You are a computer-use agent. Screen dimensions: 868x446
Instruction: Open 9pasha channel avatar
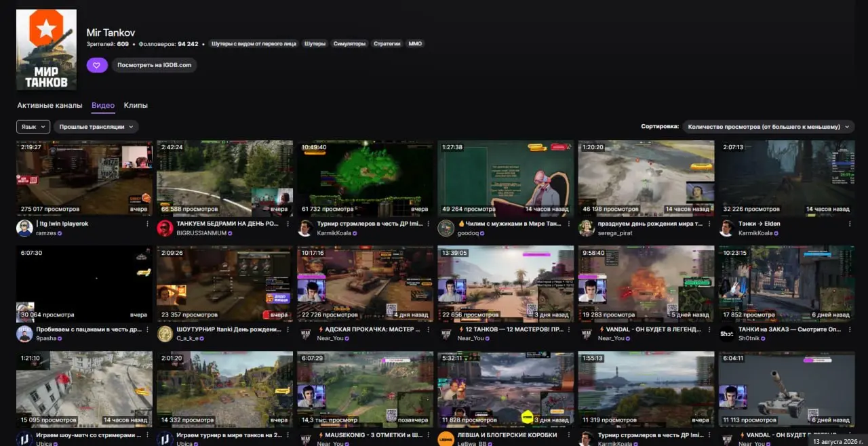[24, 333]
